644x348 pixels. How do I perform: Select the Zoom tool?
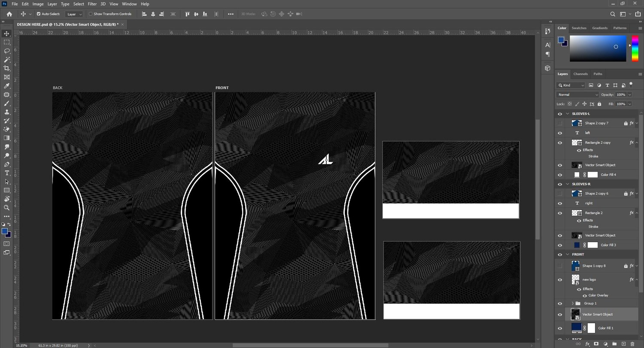click(x=7, y=208)
